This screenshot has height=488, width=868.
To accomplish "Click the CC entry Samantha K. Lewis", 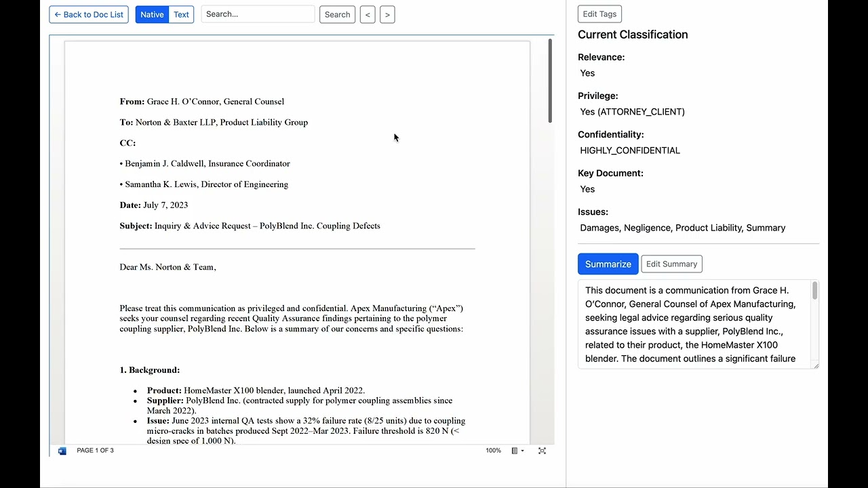I will [204, 184].
